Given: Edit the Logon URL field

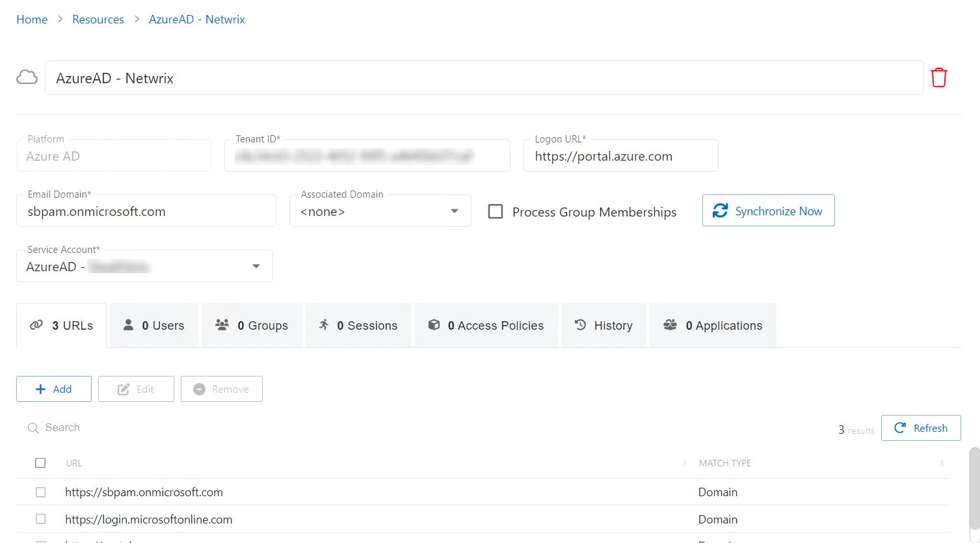Looking at the screenshot, I should point(620,156).
